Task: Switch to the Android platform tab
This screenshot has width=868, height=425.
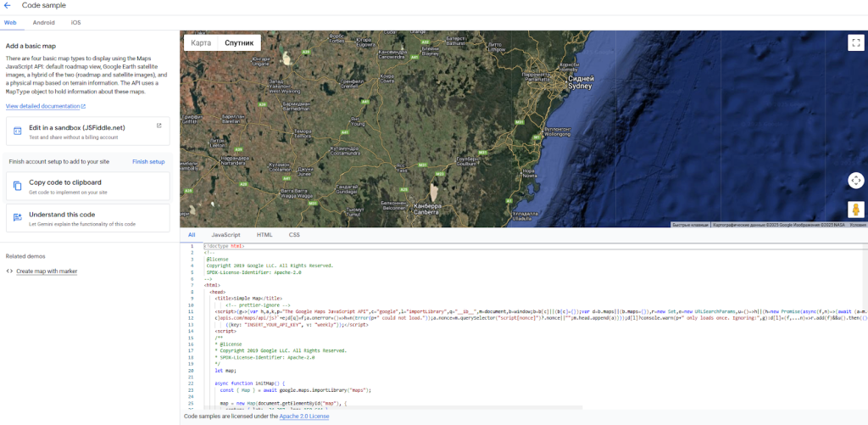Action: click(x=44, y=22)
